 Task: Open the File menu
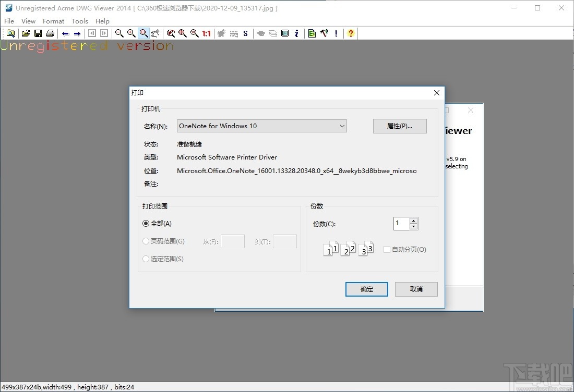tap(8, 21)
